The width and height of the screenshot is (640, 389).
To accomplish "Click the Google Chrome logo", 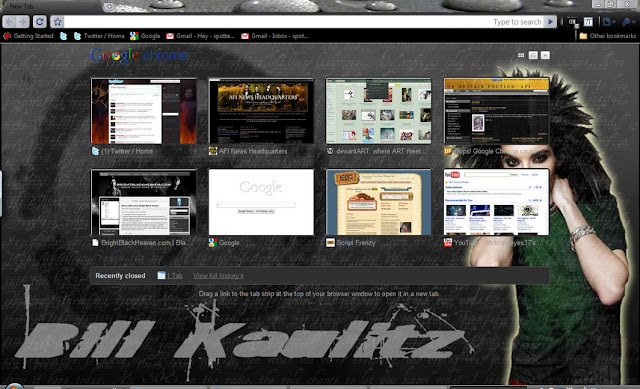I will tap(139, 56).
